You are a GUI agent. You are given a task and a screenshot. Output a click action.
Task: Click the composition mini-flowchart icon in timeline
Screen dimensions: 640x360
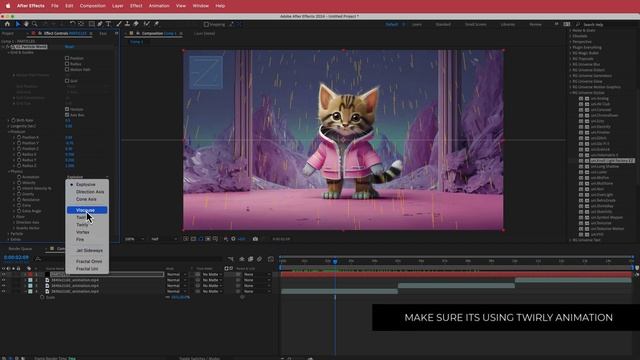point(231,259)
